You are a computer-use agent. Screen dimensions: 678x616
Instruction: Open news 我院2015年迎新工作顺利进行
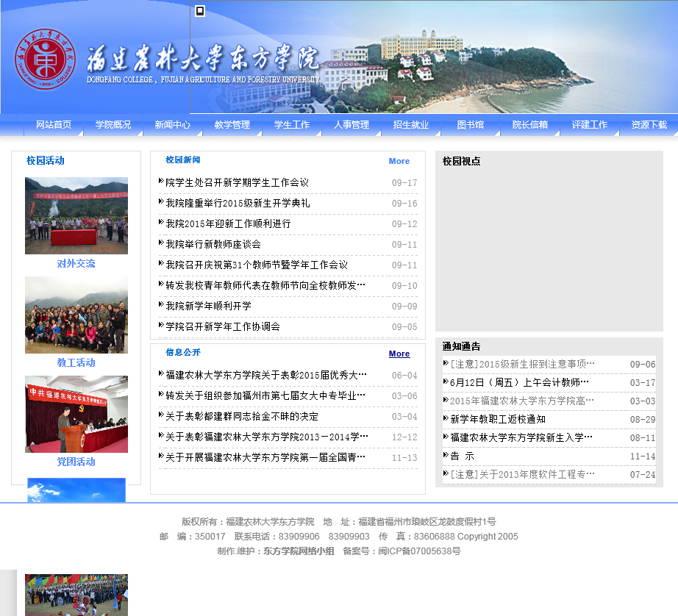click(x=228, y=224)
